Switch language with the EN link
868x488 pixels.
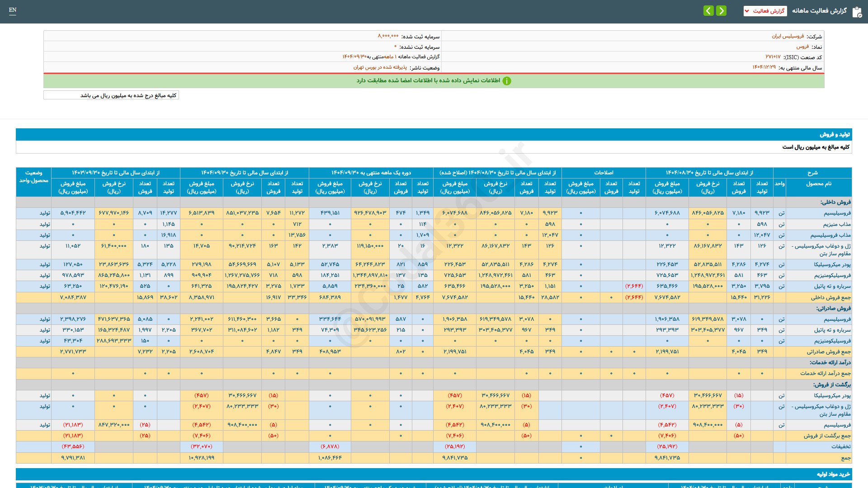click(x=13, y=10)
